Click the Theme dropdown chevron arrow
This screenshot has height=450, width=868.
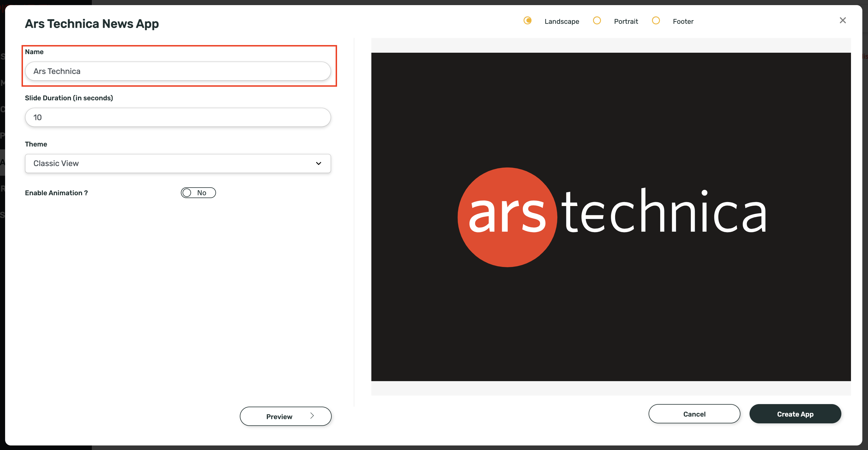point(318,163)
